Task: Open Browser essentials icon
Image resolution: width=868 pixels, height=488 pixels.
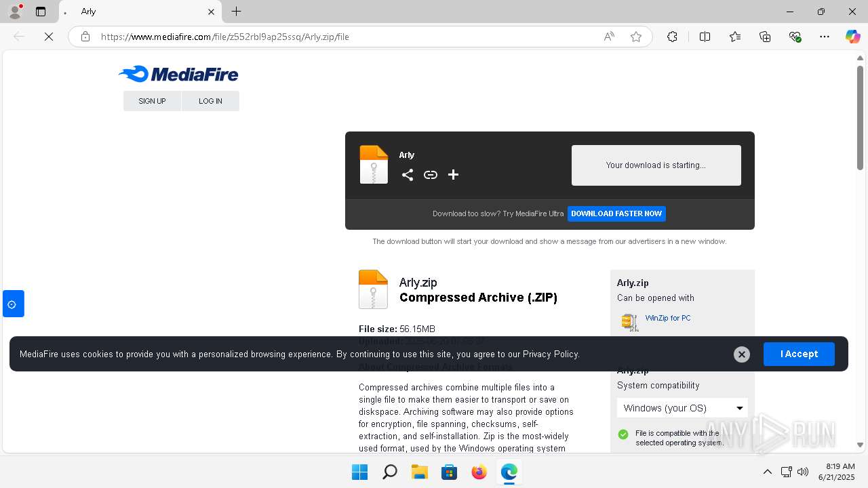Action: click(795, 37)
